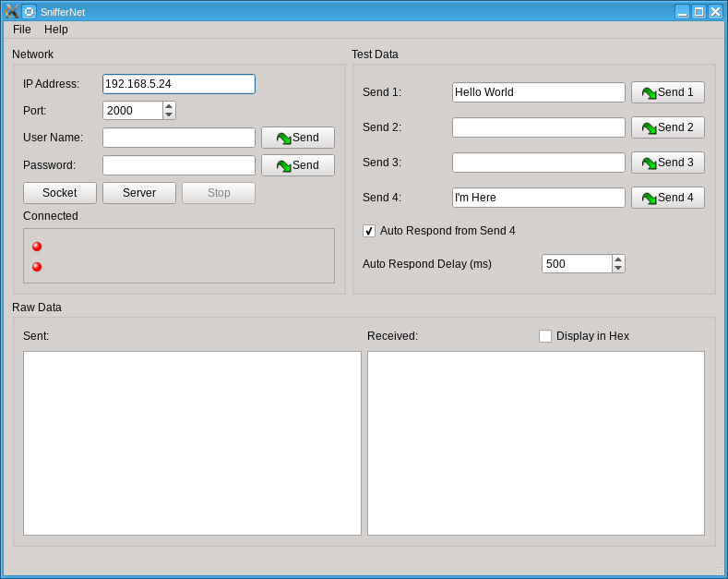This screenshot has width=728, height=579.
Task: Focus the IP Address input field
Action: tap(179, 84)
